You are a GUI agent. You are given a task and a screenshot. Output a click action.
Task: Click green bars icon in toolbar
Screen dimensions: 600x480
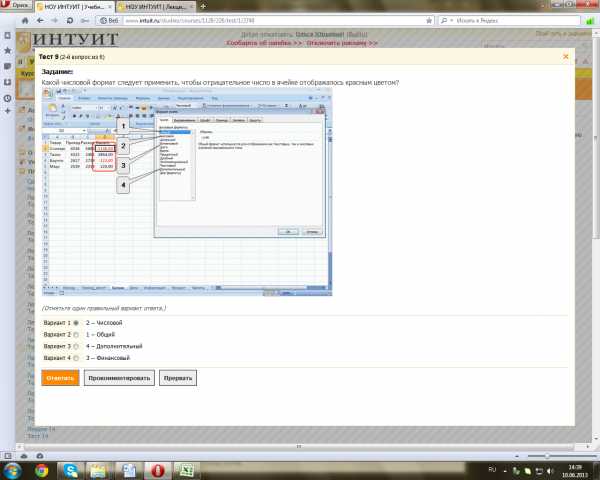[590, 21]
